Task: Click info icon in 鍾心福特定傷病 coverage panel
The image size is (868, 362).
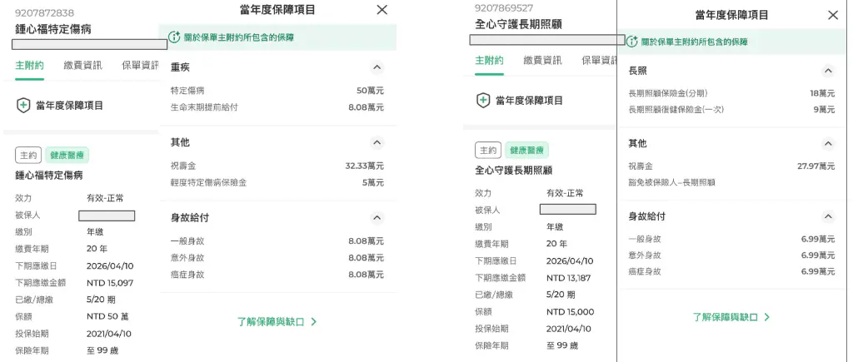Action: [x=174, y=37]
